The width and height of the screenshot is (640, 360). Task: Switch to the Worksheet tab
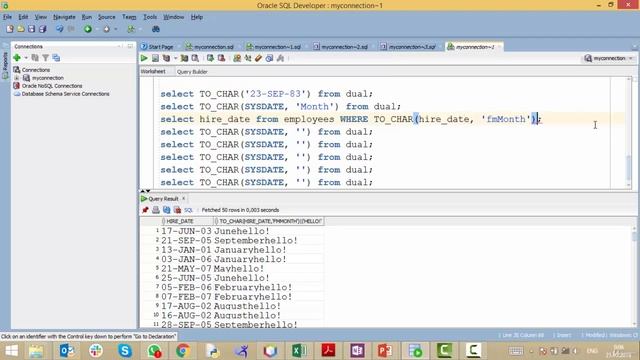point(153,71)
